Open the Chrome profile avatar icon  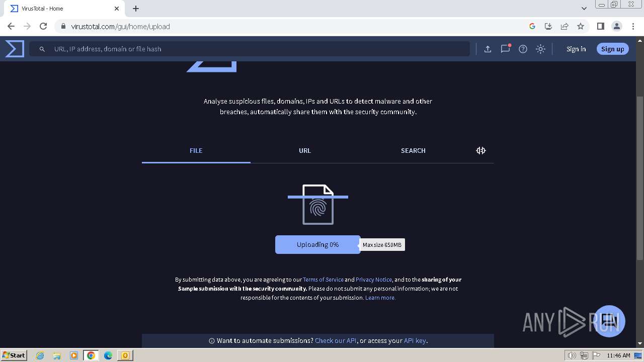click(617, 26)
